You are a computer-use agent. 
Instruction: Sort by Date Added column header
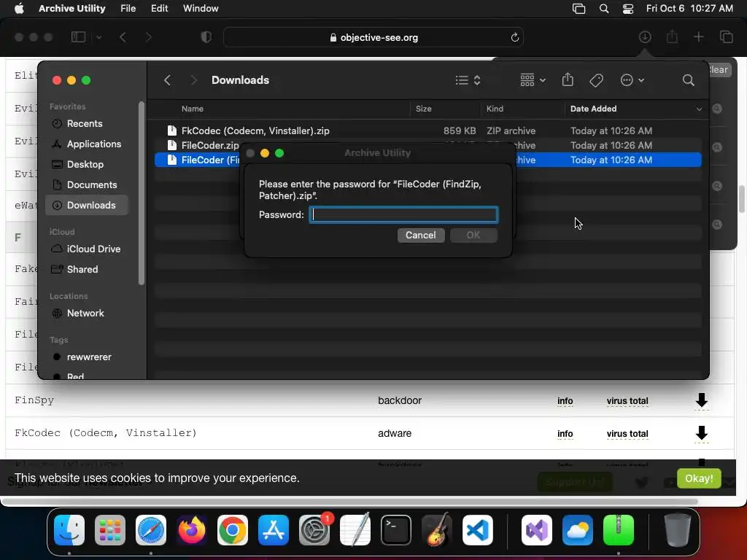(593, 109)
